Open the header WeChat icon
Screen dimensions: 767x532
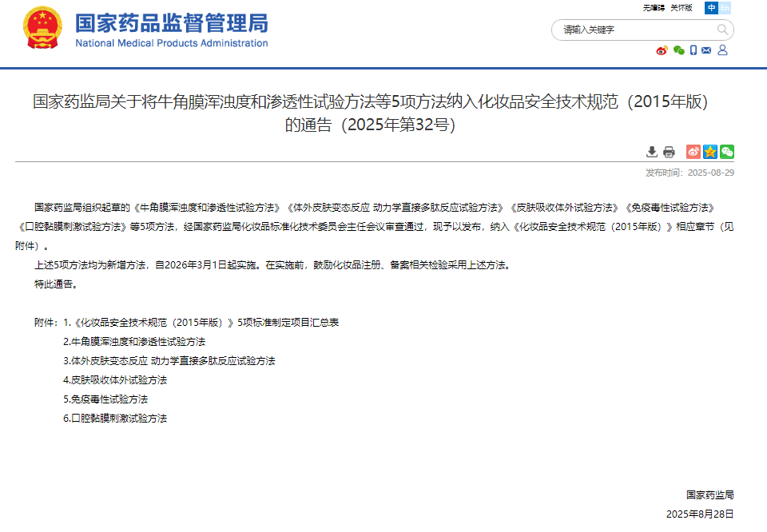[678, 50]
